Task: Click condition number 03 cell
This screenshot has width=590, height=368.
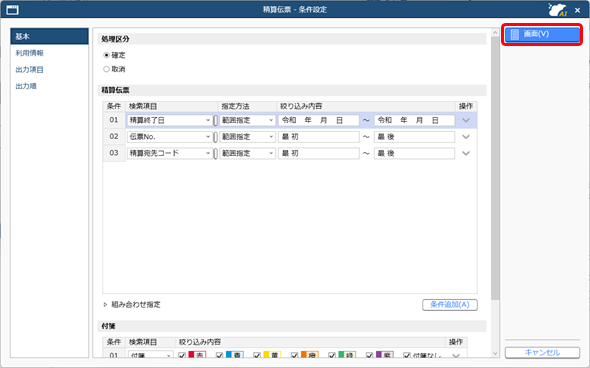Action: tap(114, 153)
